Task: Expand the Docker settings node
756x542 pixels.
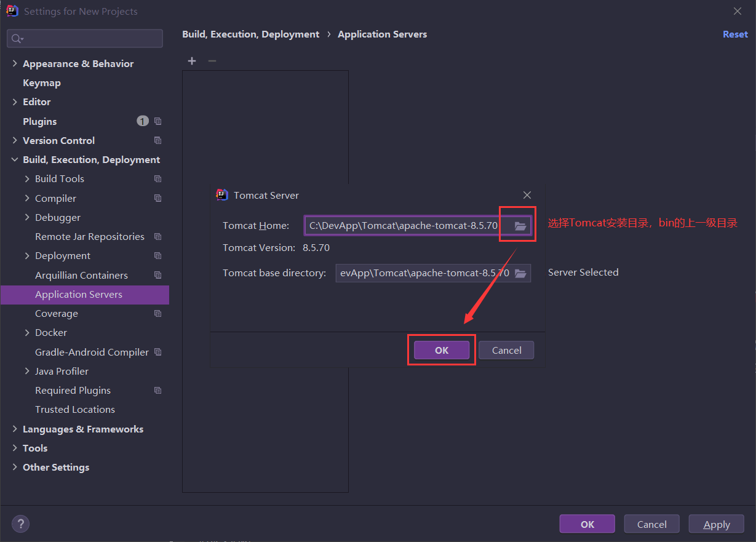Action: pos(27,333)
